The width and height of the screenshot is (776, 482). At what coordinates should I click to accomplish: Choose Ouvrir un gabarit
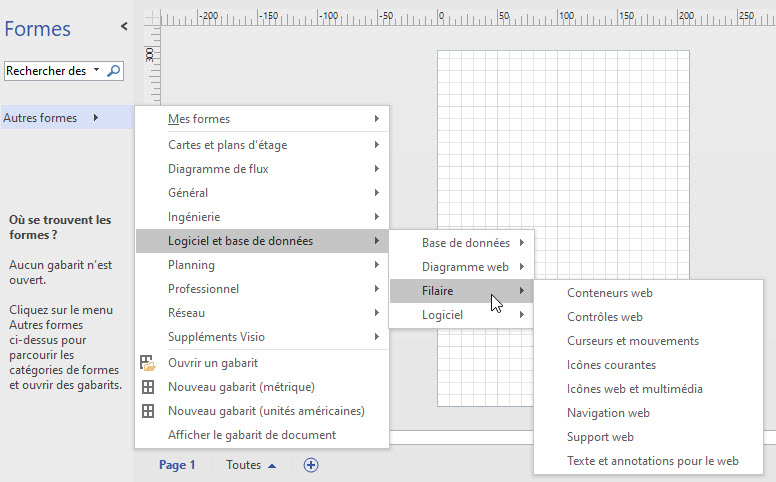click(262, 363)
